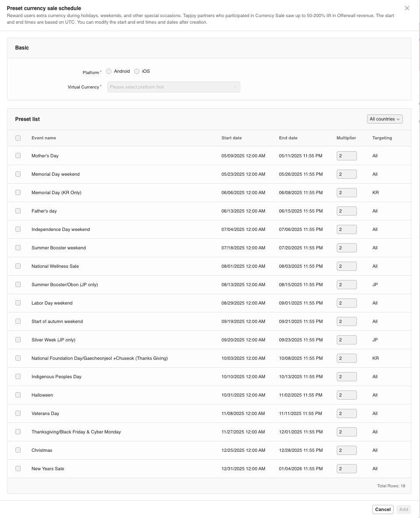Select the iOS platform radio button
Screen dimensions: 420x518
(x=137, y=71)
